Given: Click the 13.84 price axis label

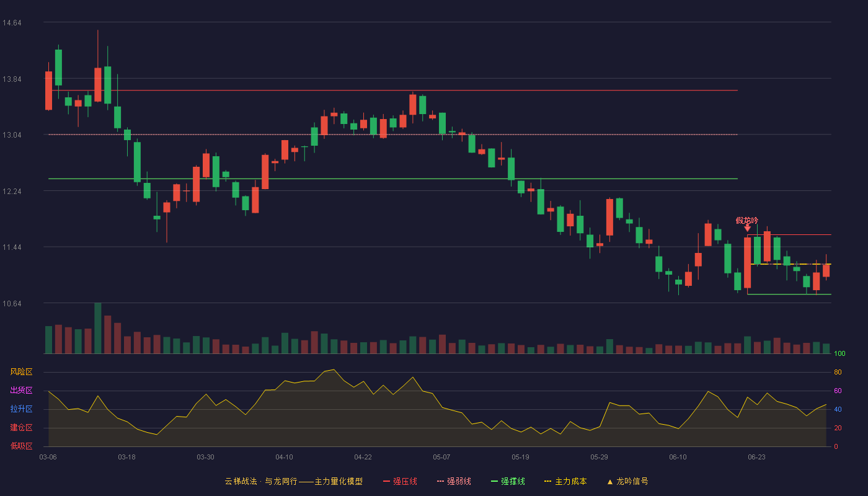Looking at the screenshot, I should (12, 79).
